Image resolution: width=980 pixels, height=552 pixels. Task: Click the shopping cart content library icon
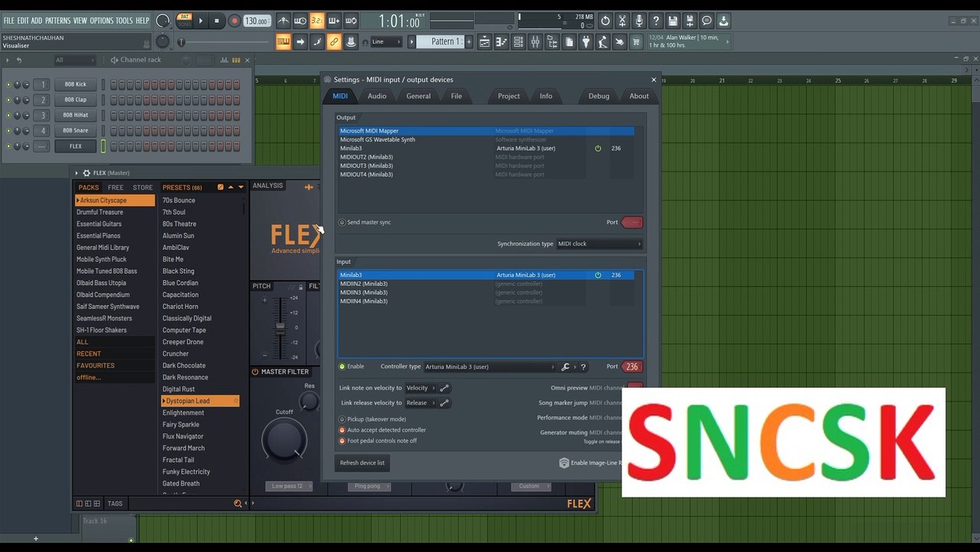(636, 41)
